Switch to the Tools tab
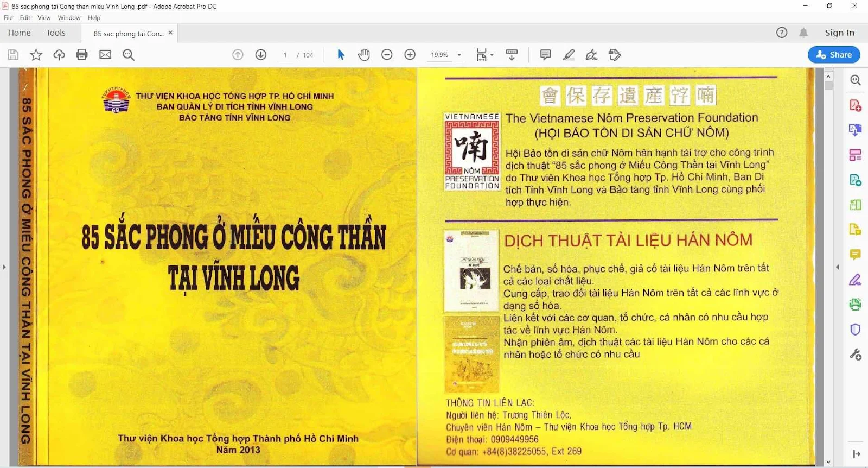This screenshot has height=468, width=868. tap(56, 33)
